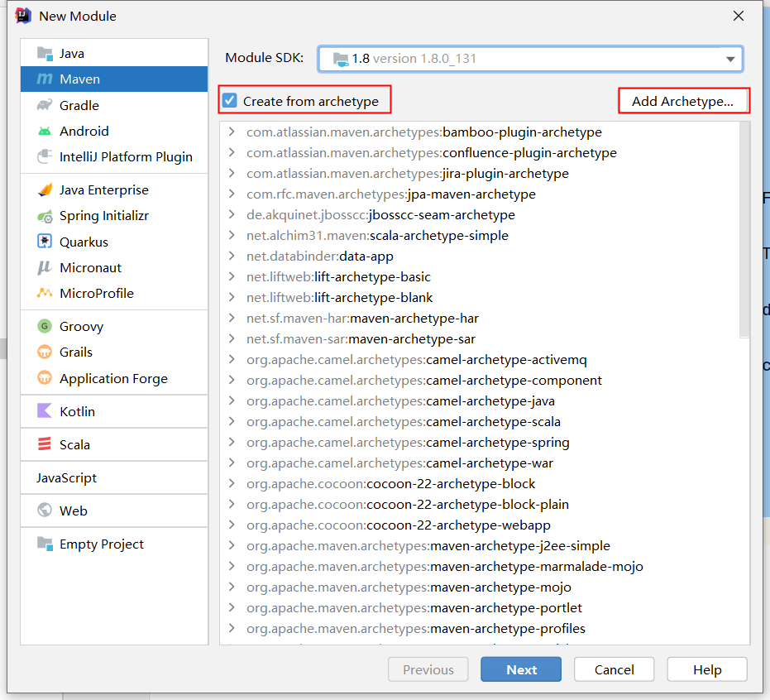This screenshot has width=770, height=700.
Task: Click the Application Forge icon
Action: tap(45, 378)
